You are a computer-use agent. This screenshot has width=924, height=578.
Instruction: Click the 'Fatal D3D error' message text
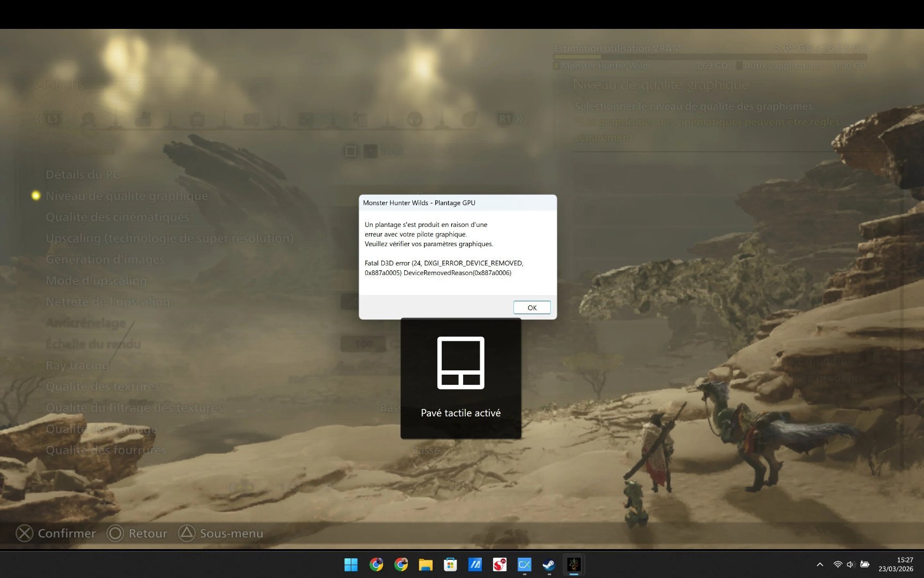tap(444, 268)
